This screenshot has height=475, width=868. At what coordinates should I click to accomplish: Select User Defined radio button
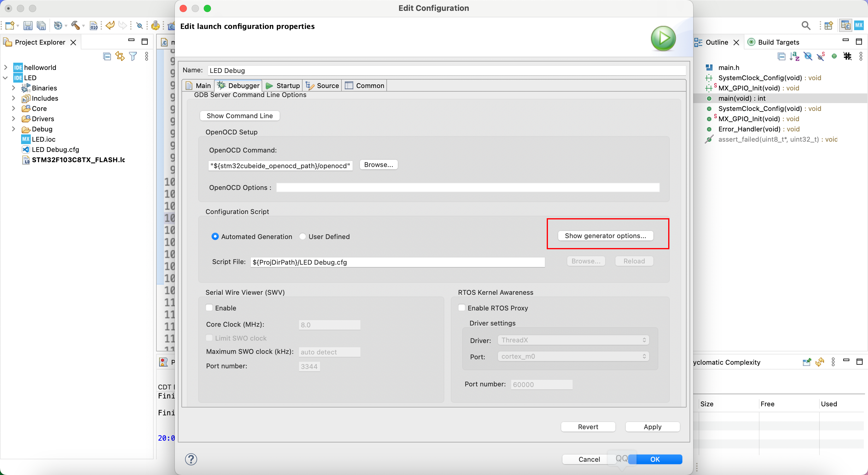(x=303, y=237)
